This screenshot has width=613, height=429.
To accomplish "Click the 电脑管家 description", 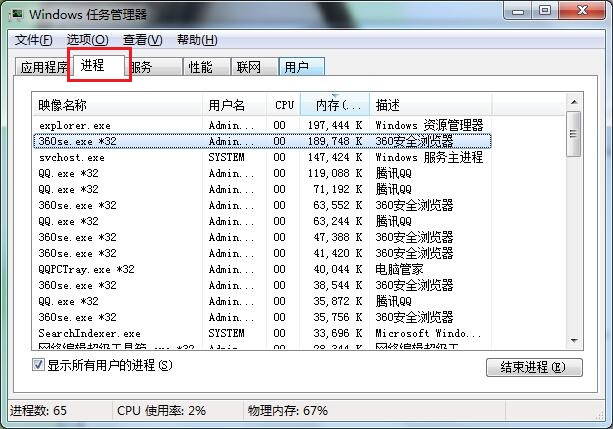I will click(399, 269).
